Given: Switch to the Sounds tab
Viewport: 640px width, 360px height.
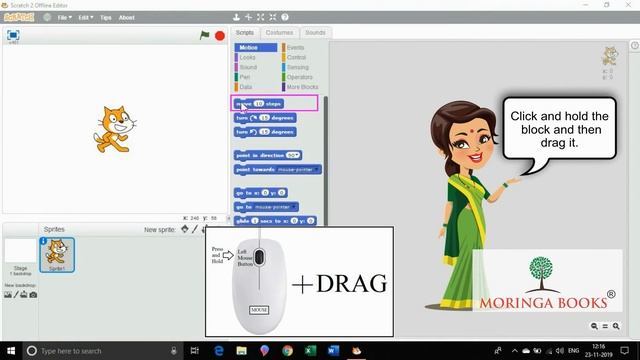Looking at the screenshot, I should point(315,32).
